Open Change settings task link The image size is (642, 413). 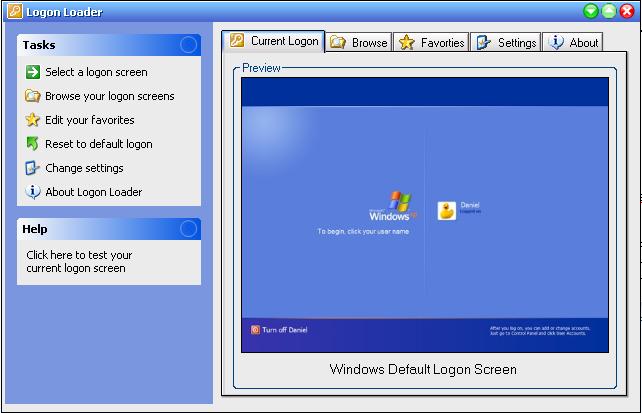point(84,168)
